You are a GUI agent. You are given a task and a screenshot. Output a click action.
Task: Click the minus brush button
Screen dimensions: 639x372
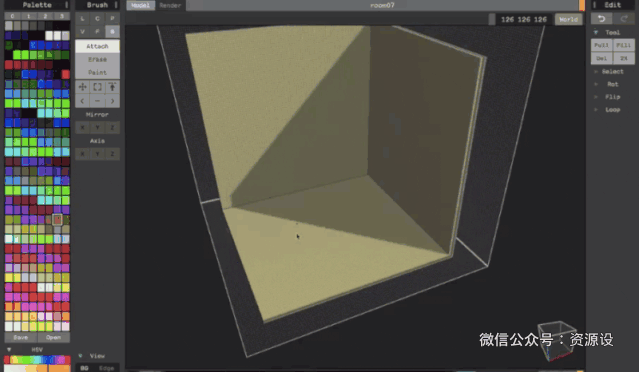[97, 101]
